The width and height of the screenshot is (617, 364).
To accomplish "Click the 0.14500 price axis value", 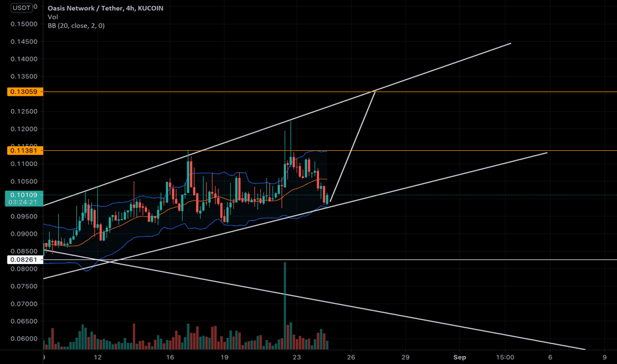I will click(x=24, y=42).
